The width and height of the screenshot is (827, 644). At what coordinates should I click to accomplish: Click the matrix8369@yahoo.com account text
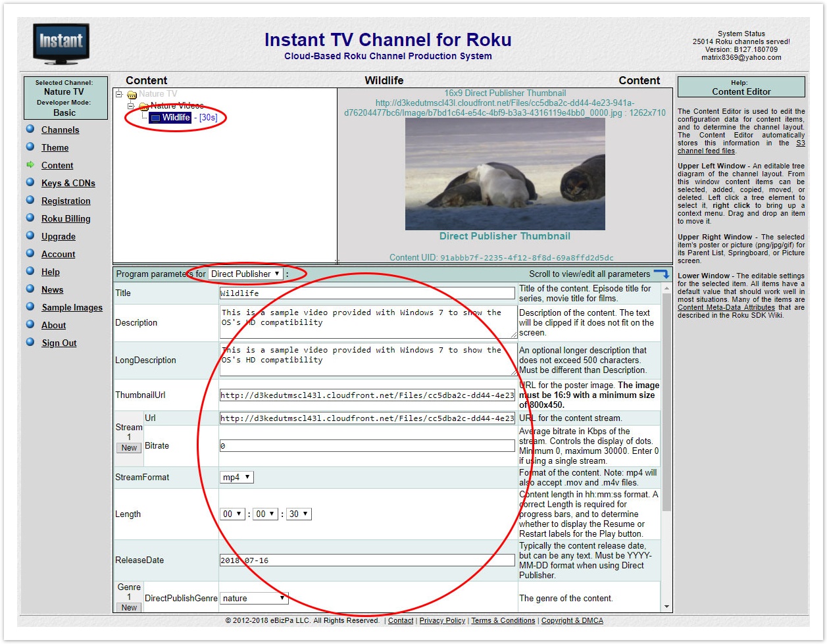click(741, 57)
